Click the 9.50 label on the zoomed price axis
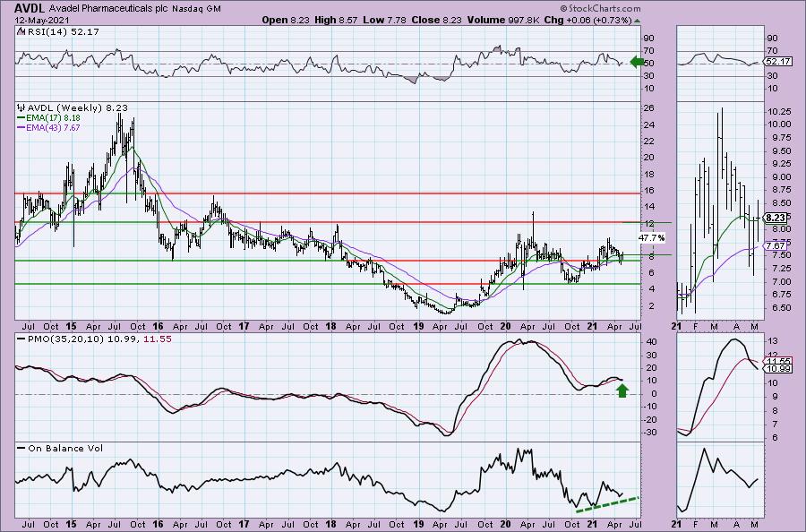Image resolution: width=806 pixels, height=532 pixels. [779, 151]
